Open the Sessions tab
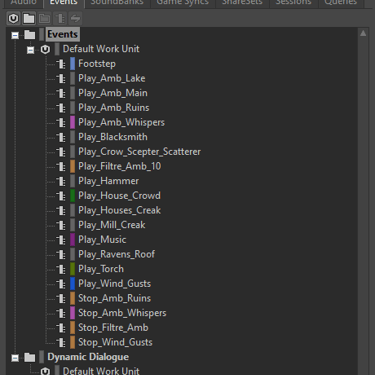Screen dimensions: 375x375 [293, 3]
